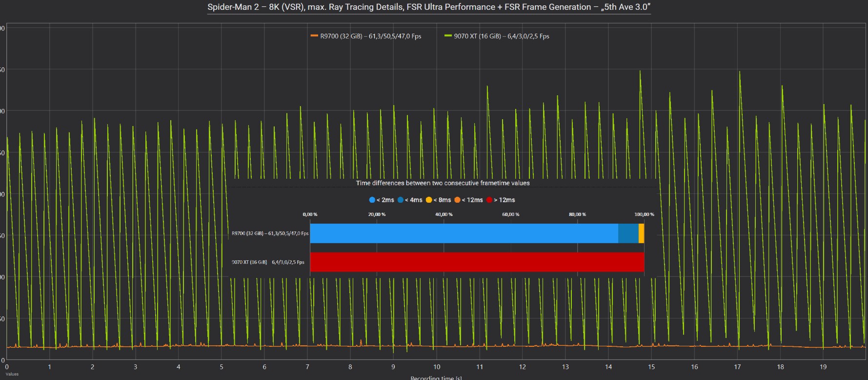Click the chart title Spider-Man 2 8K
This screenshot has width=868, height=380.
point(429,7)
